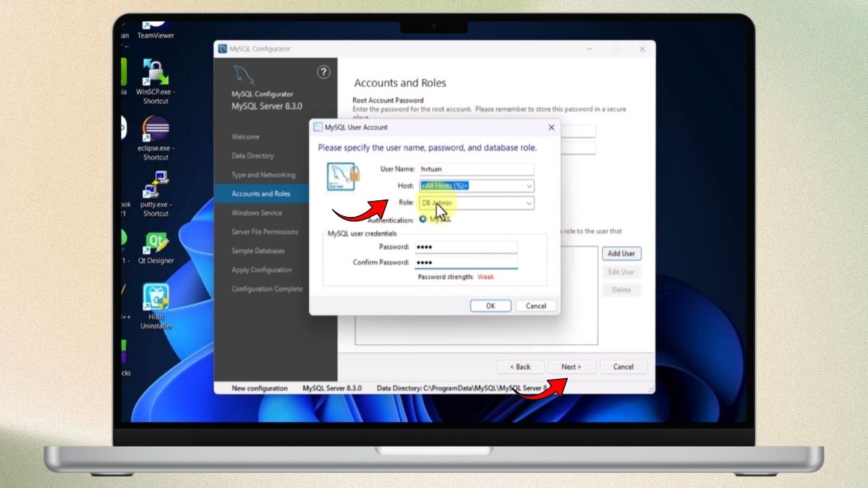Proceed with the Next button

click(571, 367)
